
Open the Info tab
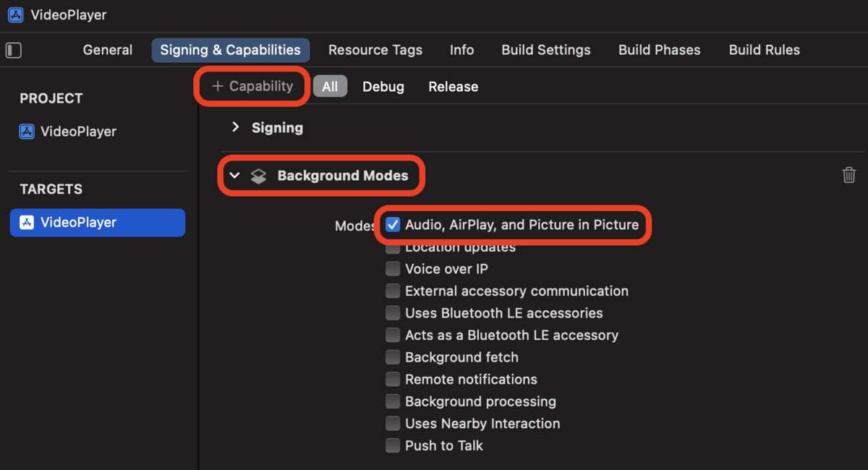click(461, 50)
